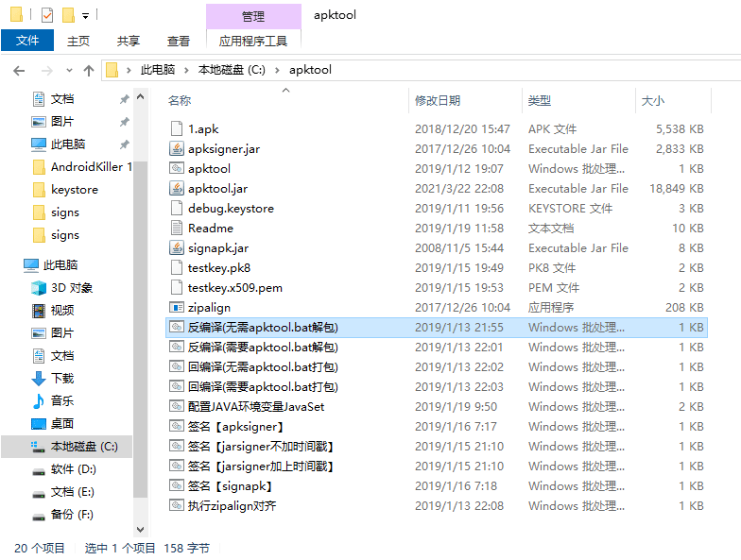Viewport: 741px width, 560px height.
Task: Expand breadcrumb chevron after 本地磁盘 (C:)
Action: [x=278, y=70]
